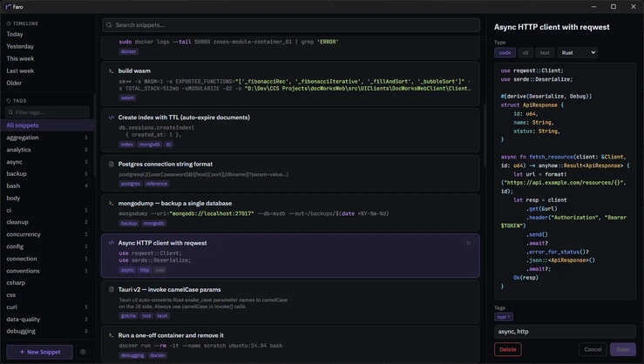The image size is (644, 364).
Task: Click the code icon of Create index with TTL
Action: click(111, 118)
